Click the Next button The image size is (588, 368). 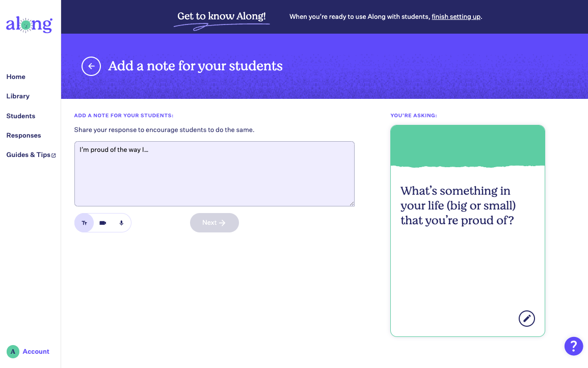pyautogui.click(x=214, y=223)
